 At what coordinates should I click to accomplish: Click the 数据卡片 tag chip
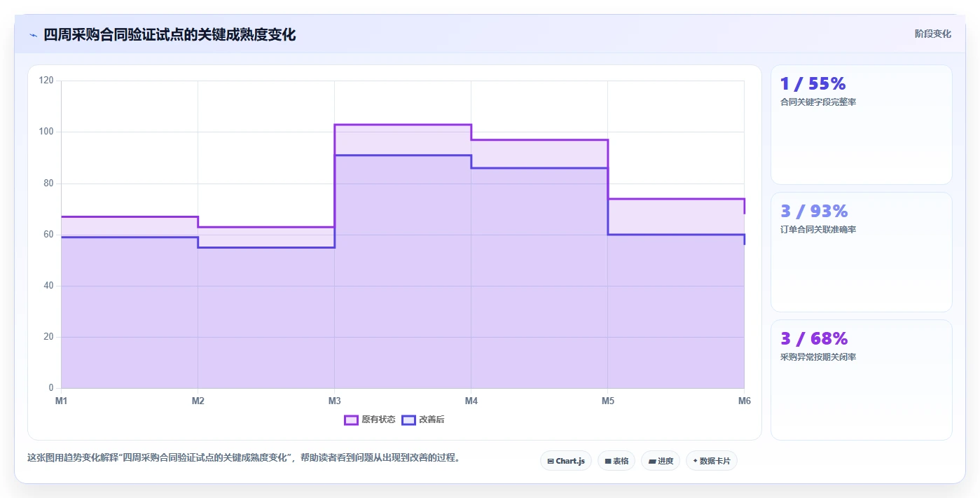coord(712,461)
